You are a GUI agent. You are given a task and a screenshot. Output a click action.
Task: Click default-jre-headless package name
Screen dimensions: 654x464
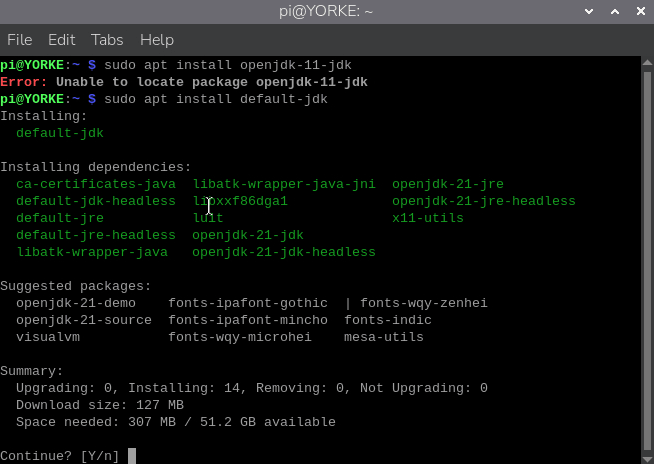tap(96, 235)
